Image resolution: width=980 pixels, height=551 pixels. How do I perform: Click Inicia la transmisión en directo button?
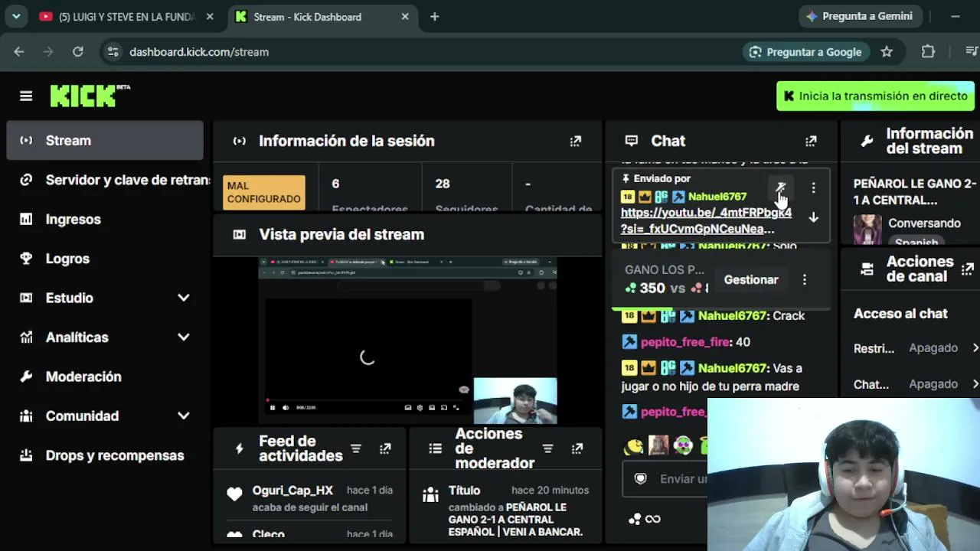875,96
